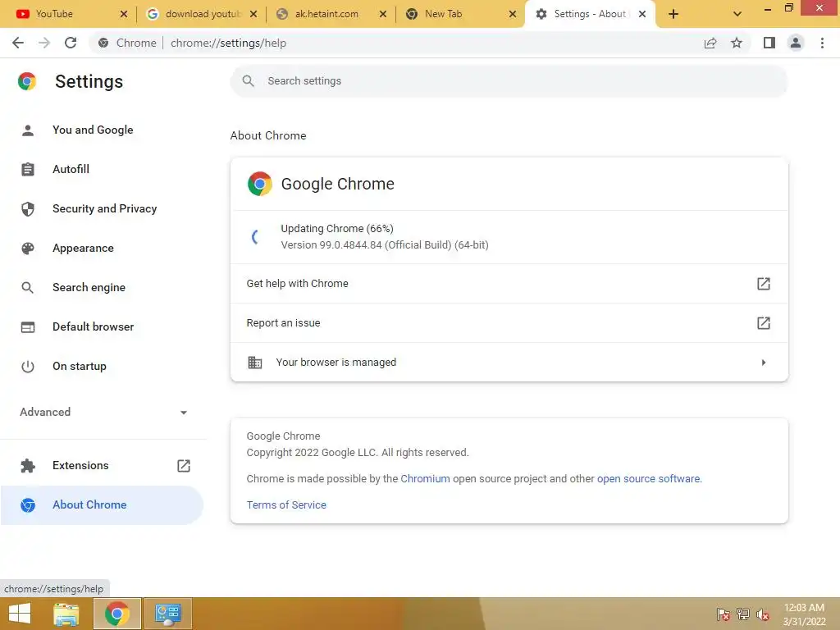
Task: Select About Chrome in the sidebar
Action: click(102, 505)
